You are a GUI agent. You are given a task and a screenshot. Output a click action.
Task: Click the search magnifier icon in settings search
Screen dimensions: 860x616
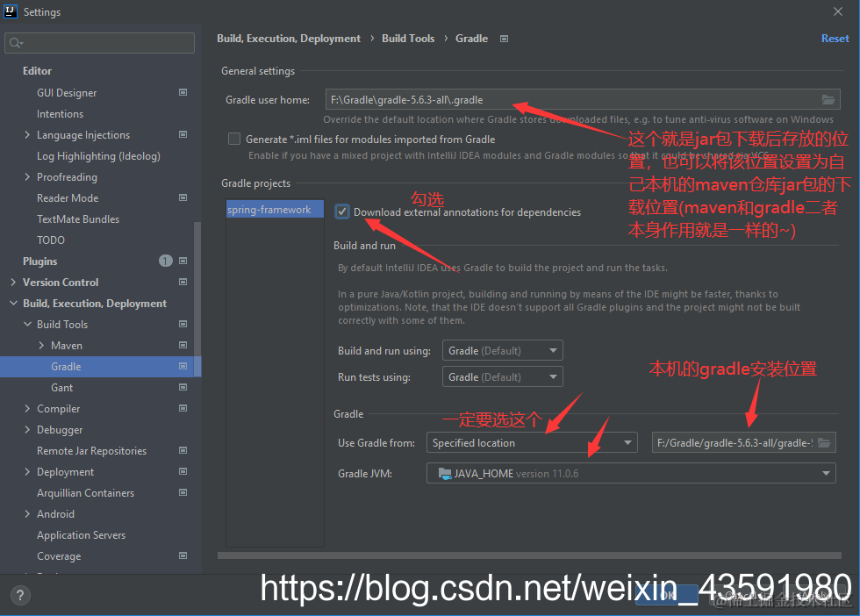click(x=16, y=43)
